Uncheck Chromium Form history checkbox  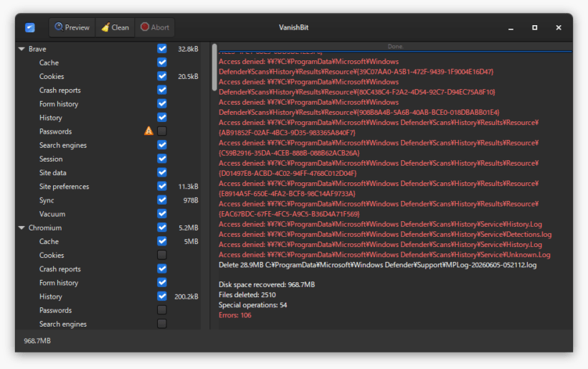pyautogui.click(x=162, y=283)
